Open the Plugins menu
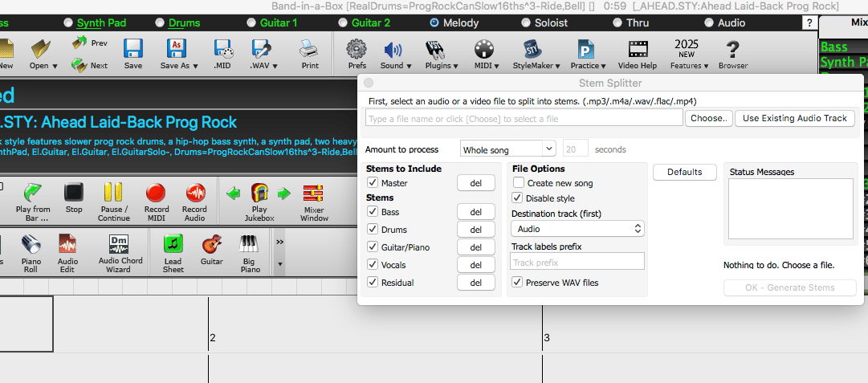 coord(441,55)
